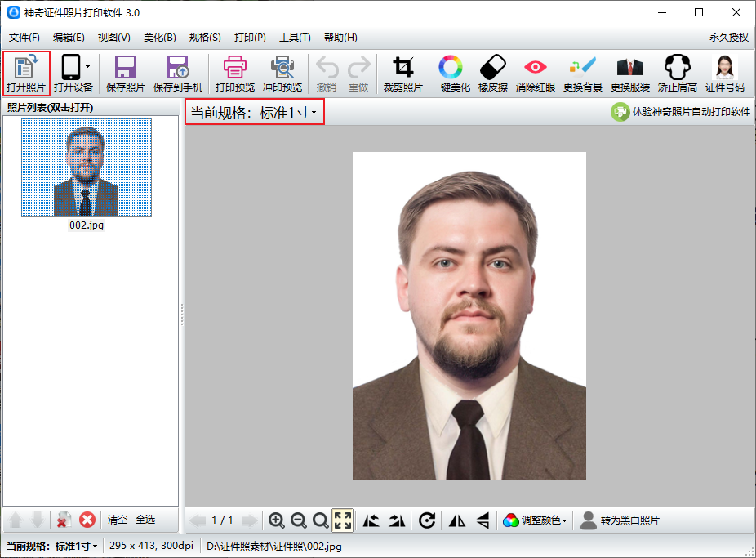Click the splitter handle between panels
756x558 pixels.
click(182, 315)
